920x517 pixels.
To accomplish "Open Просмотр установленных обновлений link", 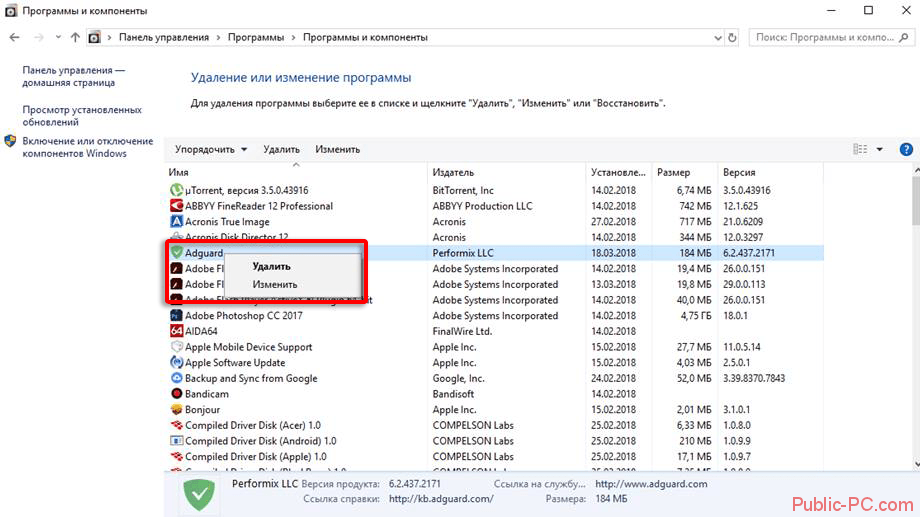I will click(x=82, y=116).
